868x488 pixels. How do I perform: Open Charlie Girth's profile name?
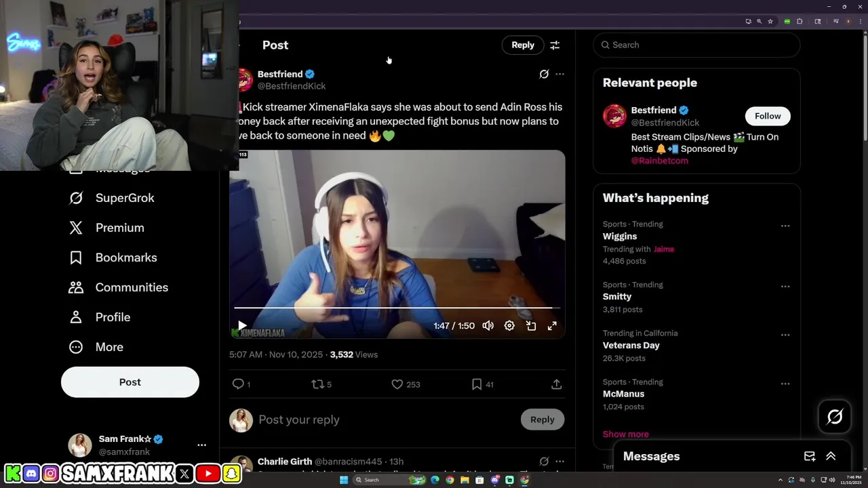pyautogui.click(x=285, y=462)
